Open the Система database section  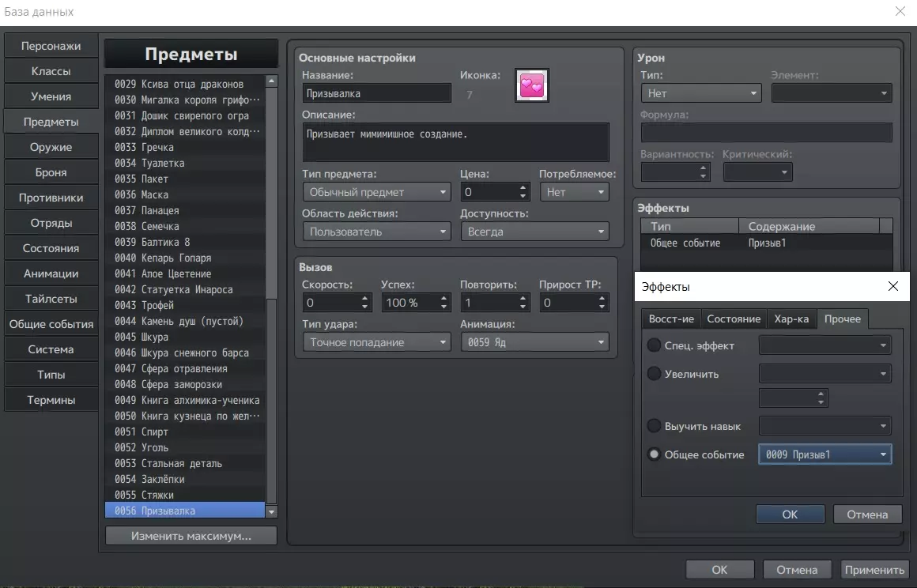pyautogui.click(x=51, y=349)
